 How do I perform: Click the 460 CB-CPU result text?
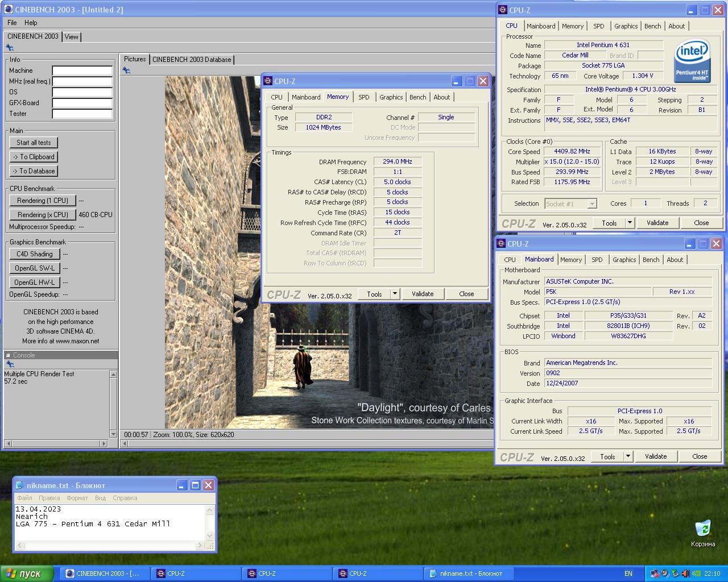pos(96,215)
